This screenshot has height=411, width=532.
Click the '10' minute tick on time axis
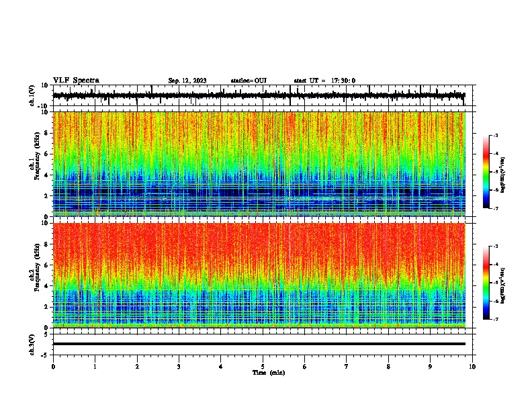click(472, 367)
